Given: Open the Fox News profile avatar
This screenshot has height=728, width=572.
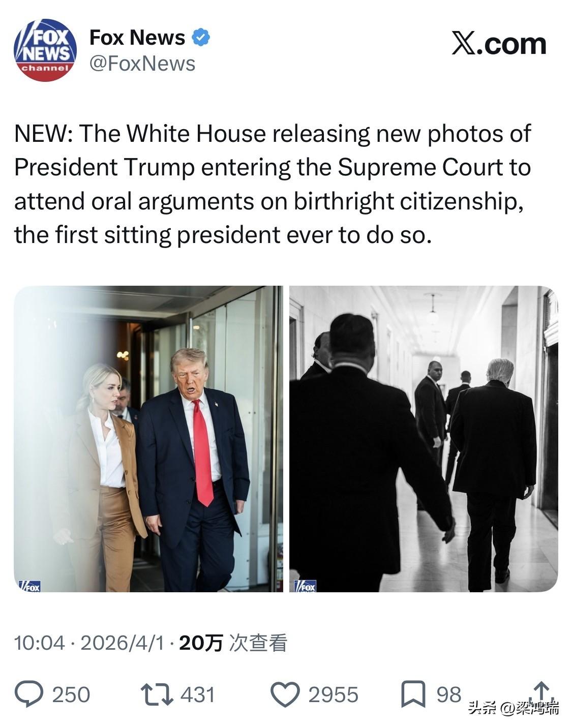Looking at the screenshot, I should point(45,49).
